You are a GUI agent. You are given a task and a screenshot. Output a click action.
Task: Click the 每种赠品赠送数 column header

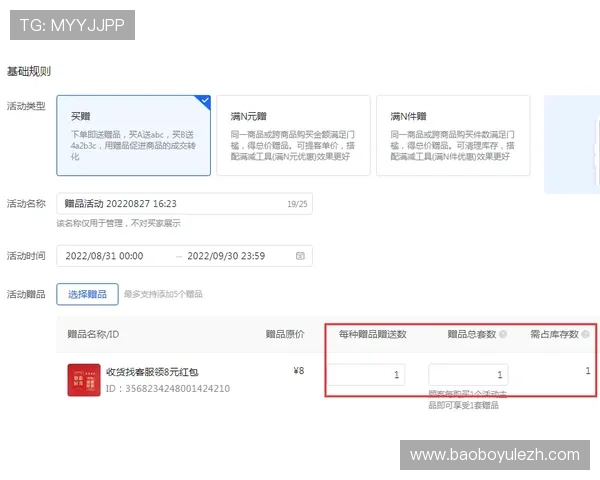tap(372, 334)
